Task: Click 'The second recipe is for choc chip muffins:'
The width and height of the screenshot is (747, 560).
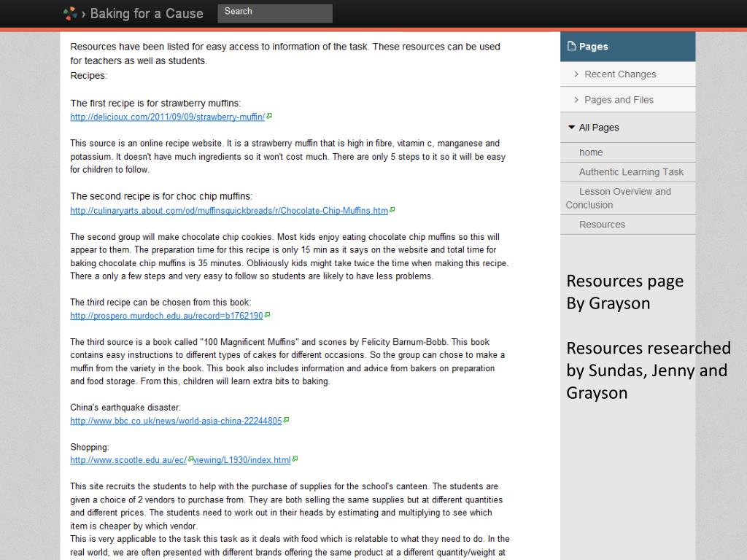Action: click(x=161, y=196)
